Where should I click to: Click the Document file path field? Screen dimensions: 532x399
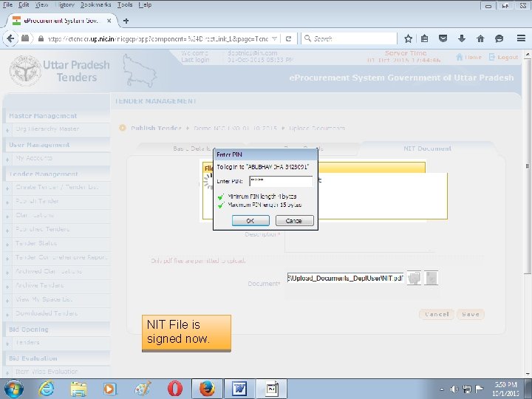click(x=345, y=278)
